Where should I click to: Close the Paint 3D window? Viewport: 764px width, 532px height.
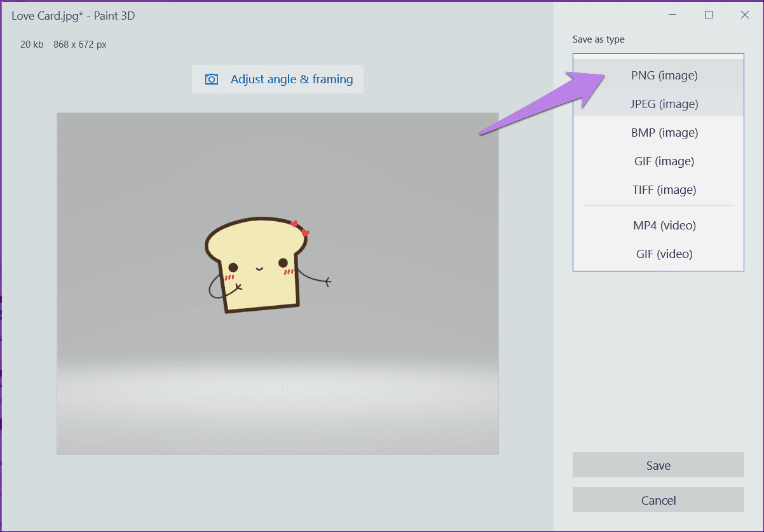[745, 15]
